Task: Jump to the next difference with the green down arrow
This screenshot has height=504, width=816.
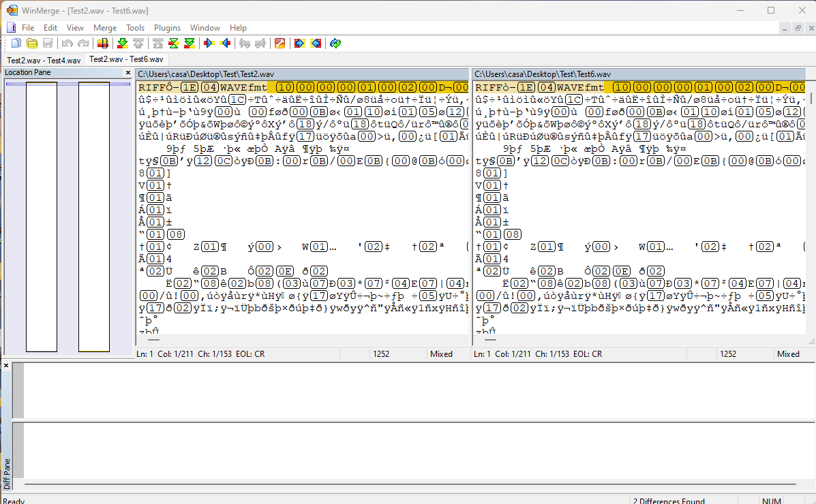Action: click(122, 43)
